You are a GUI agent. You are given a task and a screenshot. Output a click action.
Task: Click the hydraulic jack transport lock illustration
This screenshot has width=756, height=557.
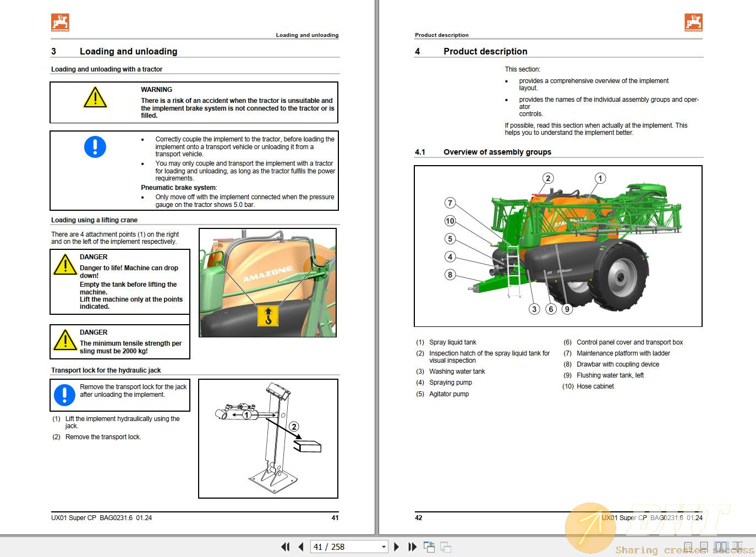268,439
